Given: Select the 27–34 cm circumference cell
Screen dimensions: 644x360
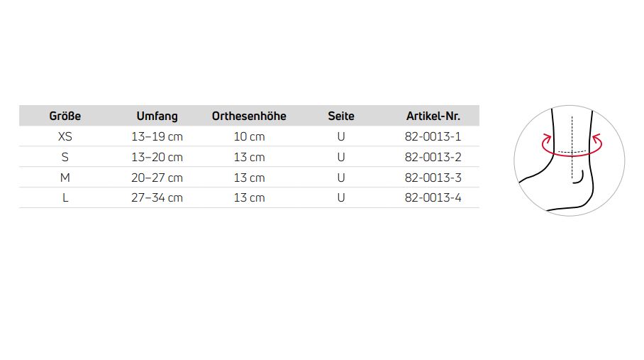Looking at the screenshot, I should click(157, 198).
